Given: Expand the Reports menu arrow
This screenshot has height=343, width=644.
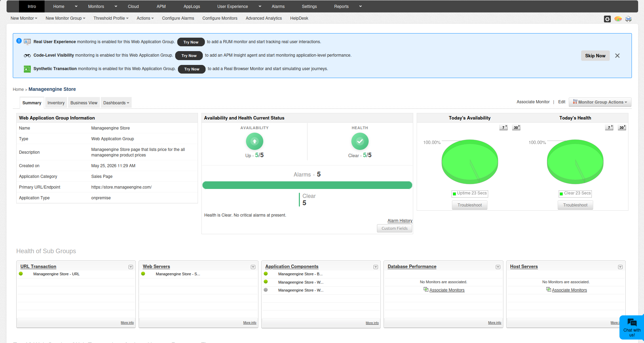Looking at the screenshot, I should (361, 6).
